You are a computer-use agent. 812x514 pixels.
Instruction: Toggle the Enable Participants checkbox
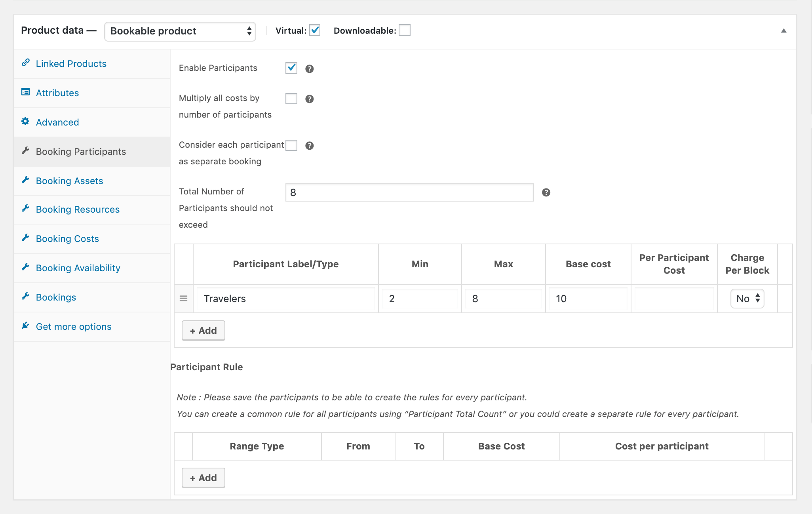pyautogui.click(x=291, y=67)
